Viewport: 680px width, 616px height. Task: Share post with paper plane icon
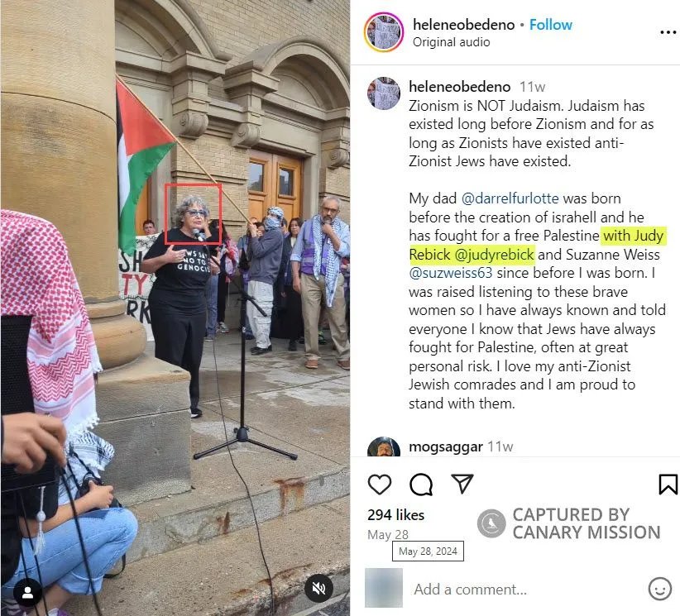click(x=462, y=484)
